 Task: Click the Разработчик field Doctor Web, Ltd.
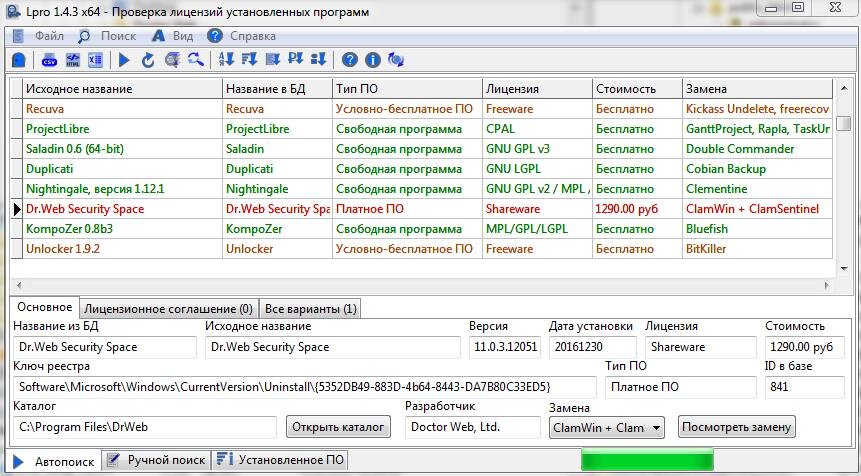(x=473, y=427)
